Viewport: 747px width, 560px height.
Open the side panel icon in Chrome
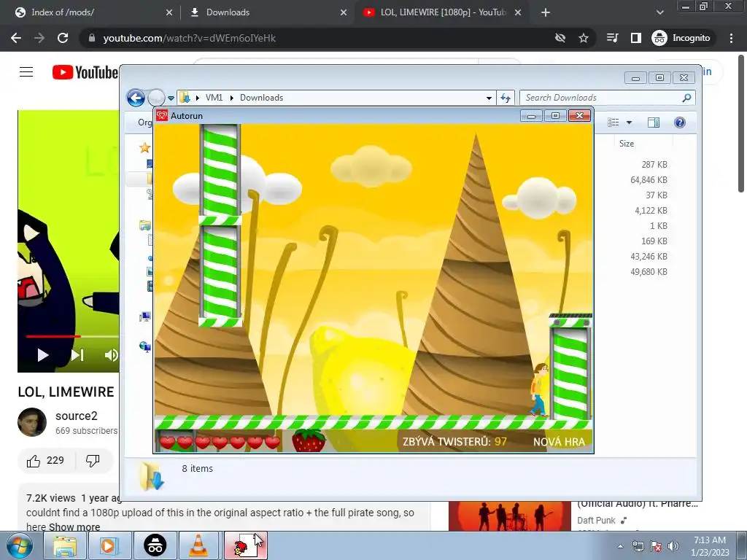point(636,38)
